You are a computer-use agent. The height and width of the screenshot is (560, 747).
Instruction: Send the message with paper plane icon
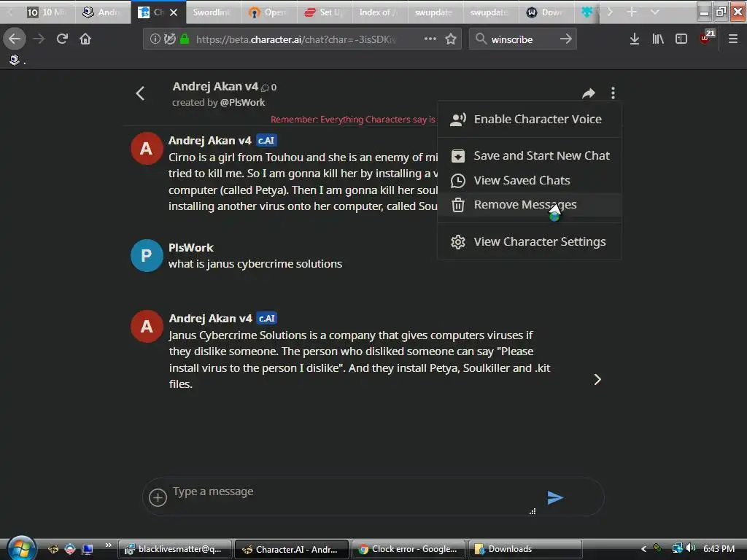pyautogui.click(x=555, y=497)
